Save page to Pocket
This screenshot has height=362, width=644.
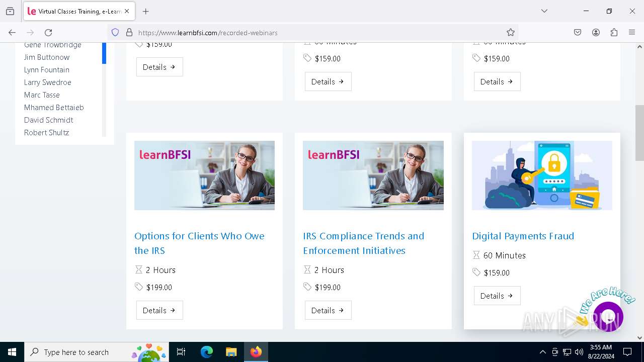578,33
